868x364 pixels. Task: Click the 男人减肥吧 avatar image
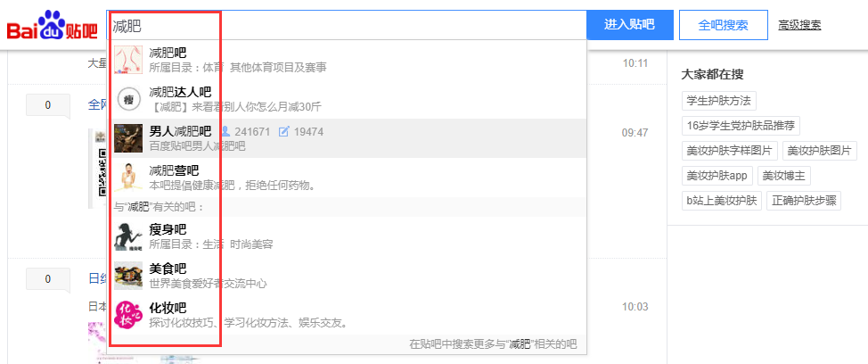[x=128, y=138]
